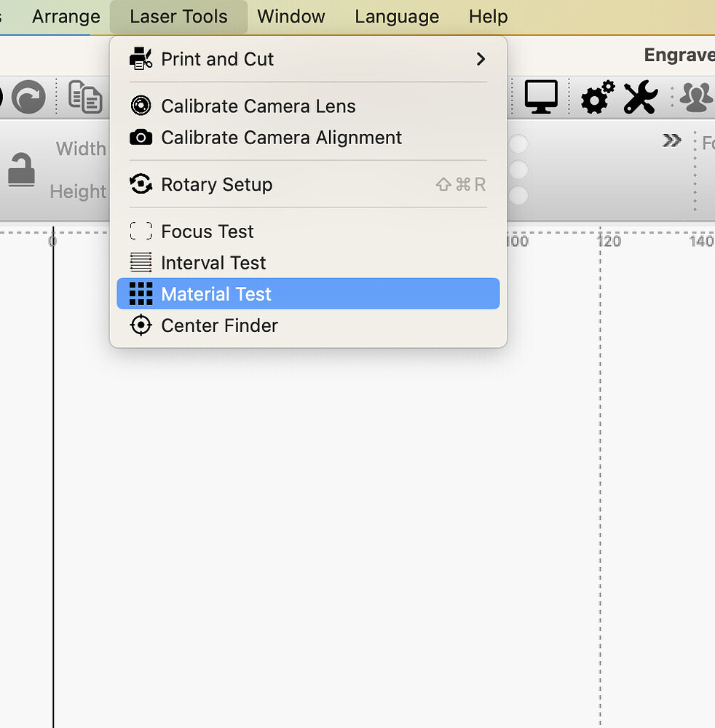Open device settings with the wrench icon

[639, 97]
